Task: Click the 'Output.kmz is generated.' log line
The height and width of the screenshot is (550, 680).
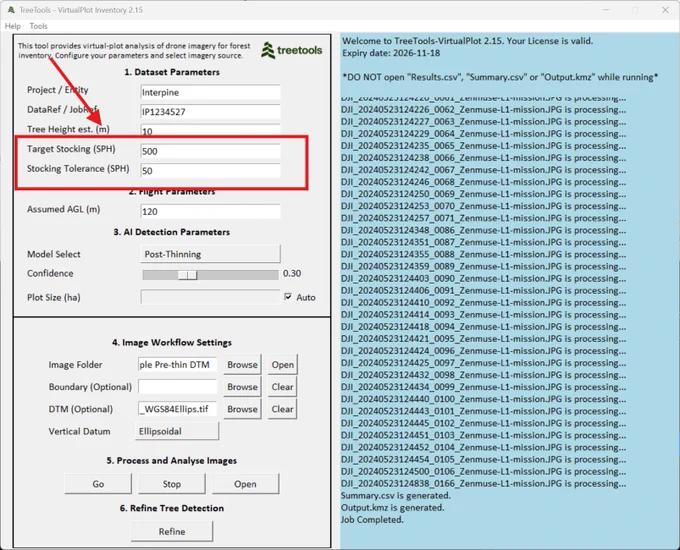Action: pyautogui.click(x=392, y=507)
